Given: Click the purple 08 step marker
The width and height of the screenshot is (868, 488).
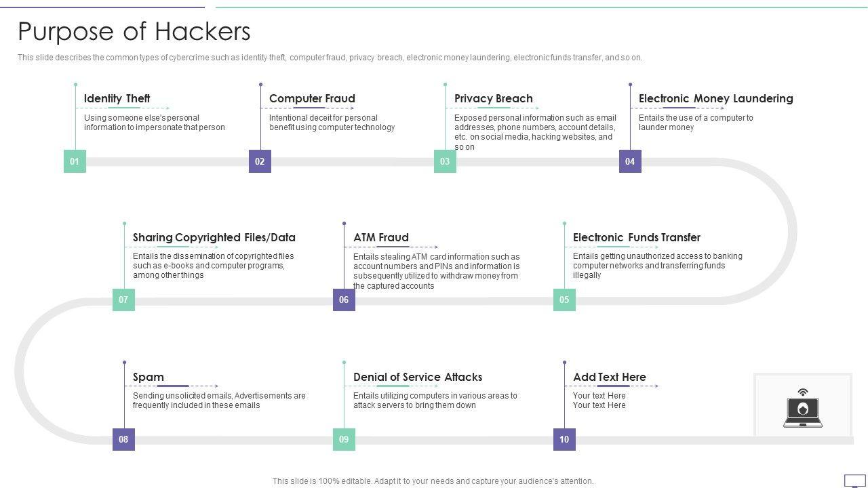Looking at the screenshot, I should click(123, 439).
